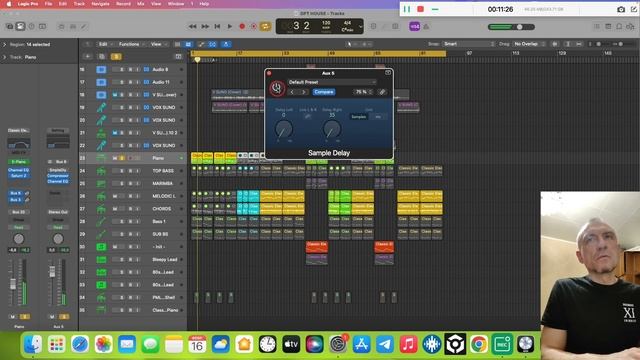Open Edit menu in menu bar
Image resolution: width=640 pixels, height=360 pixels.
pyautogui.click(x=62, y=4)
